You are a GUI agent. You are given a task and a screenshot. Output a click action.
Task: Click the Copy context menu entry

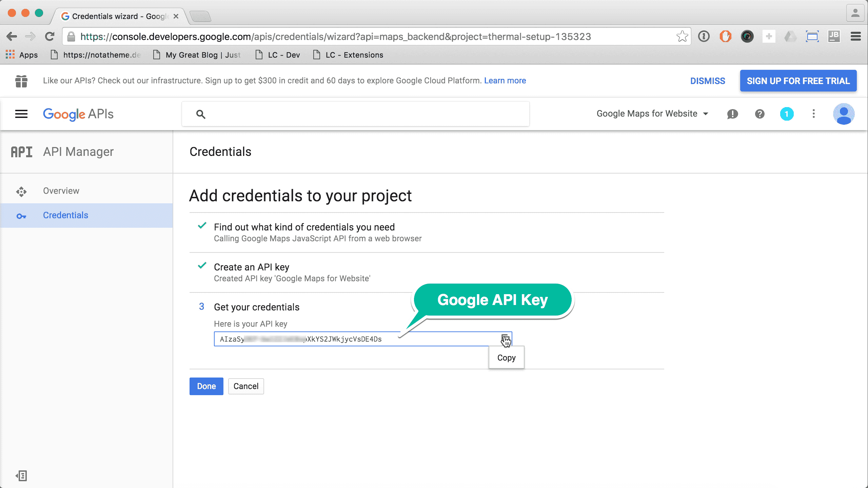coord(506,358)
